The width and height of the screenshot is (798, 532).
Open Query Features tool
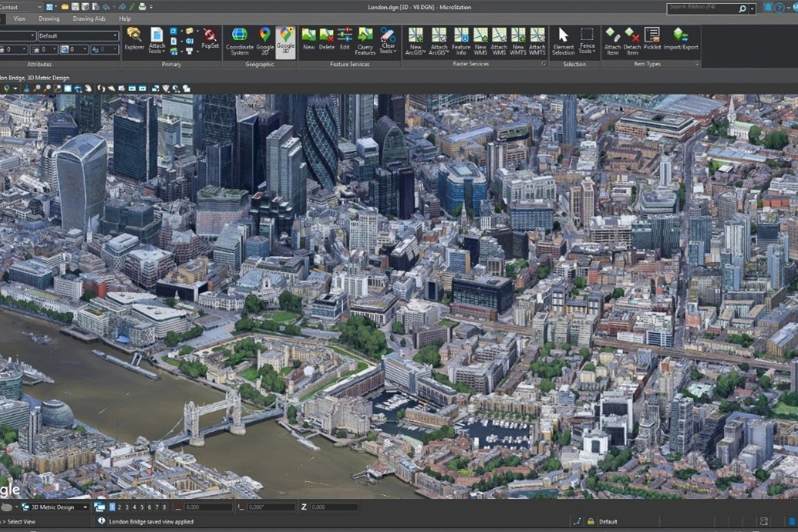tap(365, 41)
